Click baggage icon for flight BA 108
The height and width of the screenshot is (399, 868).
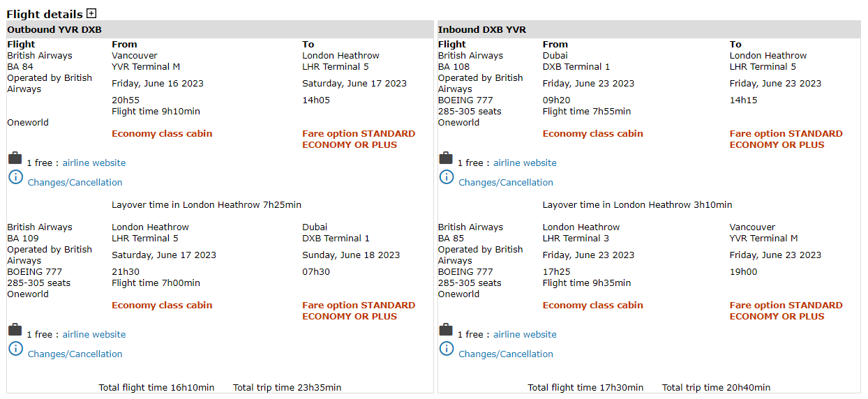click(x=446, y=159)
